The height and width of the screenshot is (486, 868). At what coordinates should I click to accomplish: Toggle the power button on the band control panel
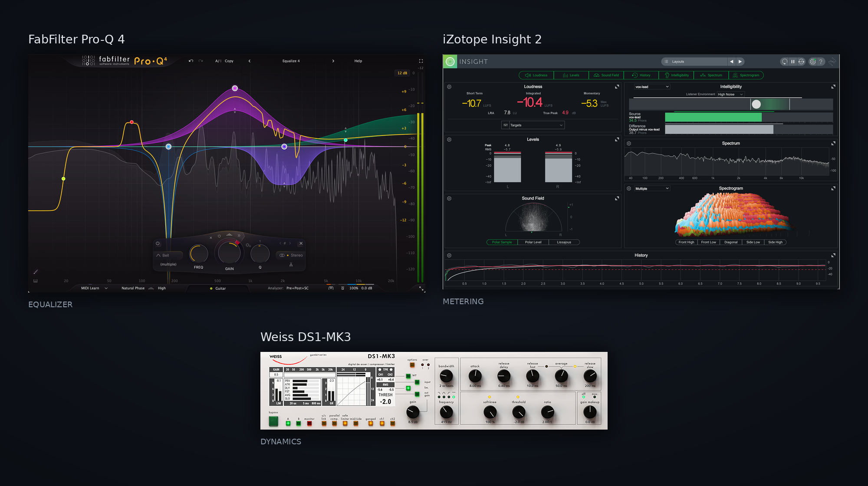pos(158,243)
